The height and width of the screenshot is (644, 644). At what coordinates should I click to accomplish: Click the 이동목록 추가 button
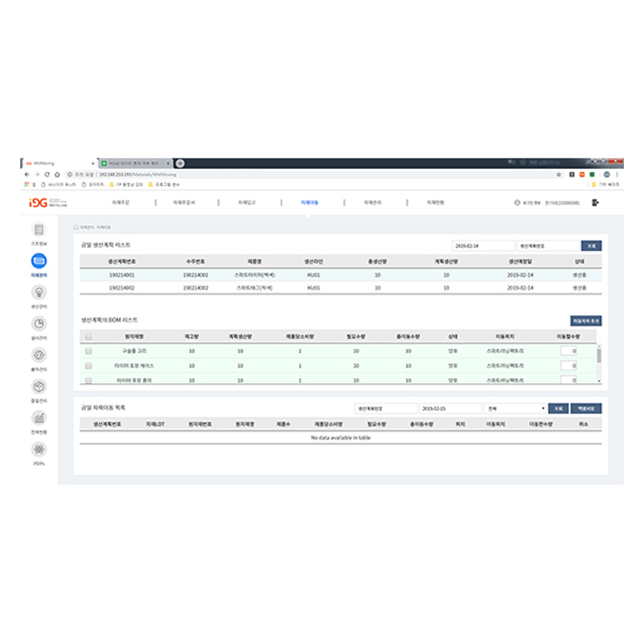pyautogui.click(x=585, y=320)
